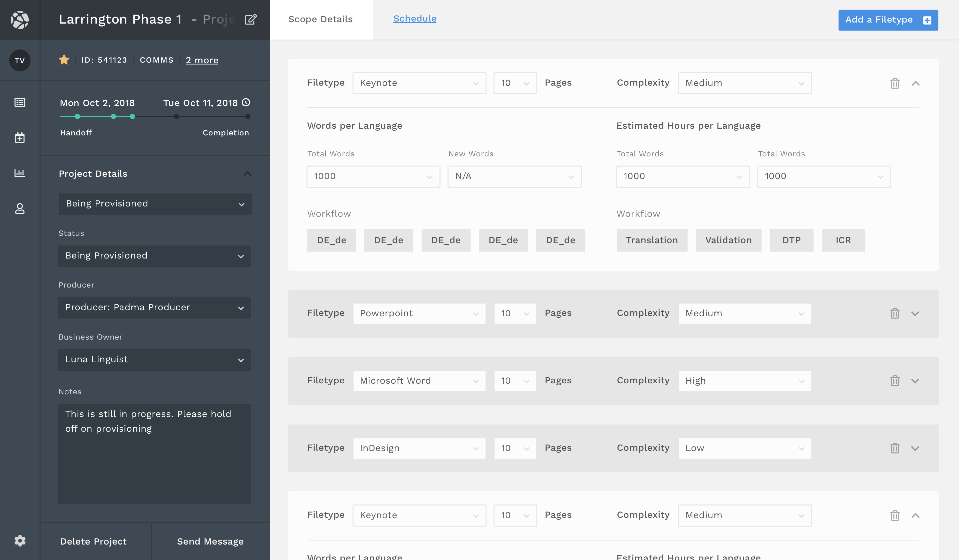This screenshot has width=959, height=560.
Task: Open Total Words dropdown under Words per Language
Action: pos(373,177)
